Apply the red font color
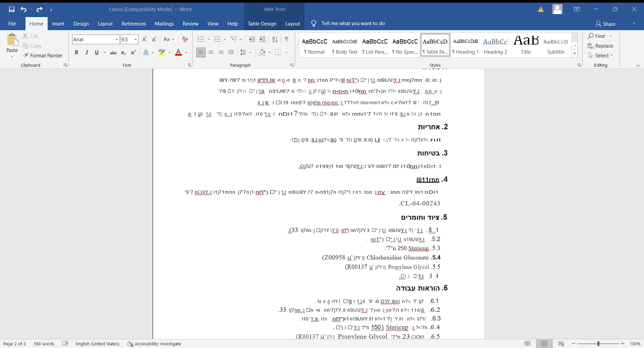Viewport: 644px width, 348px height. coord(178,53)
